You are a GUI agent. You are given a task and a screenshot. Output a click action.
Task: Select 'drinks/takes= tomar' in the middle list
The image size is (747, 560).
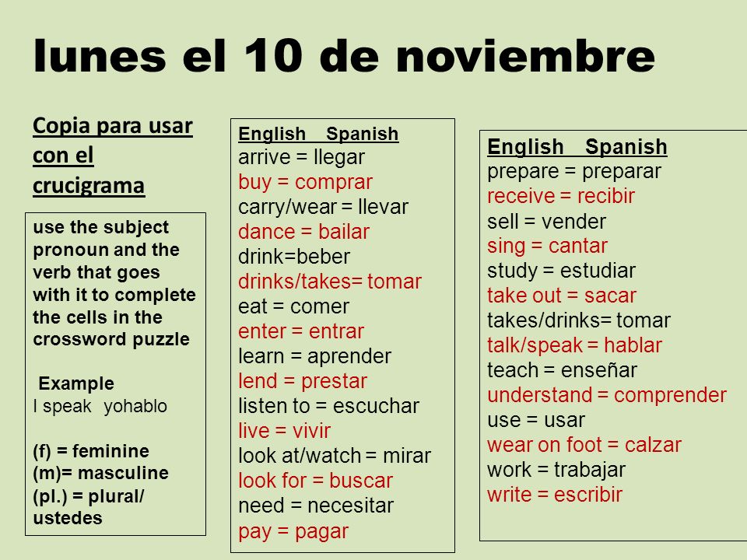pyautogui.click(x=330, y=282)
